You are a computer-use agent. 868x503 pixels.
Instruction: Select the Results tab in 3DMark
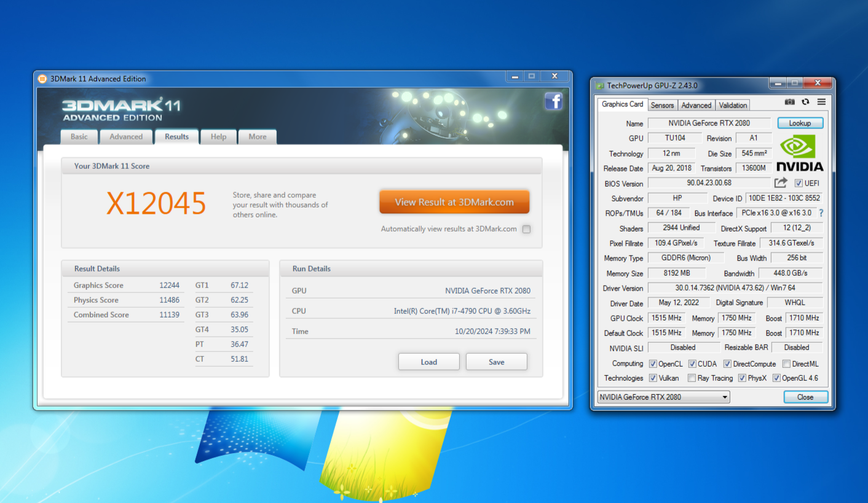[x=176, y=136]
